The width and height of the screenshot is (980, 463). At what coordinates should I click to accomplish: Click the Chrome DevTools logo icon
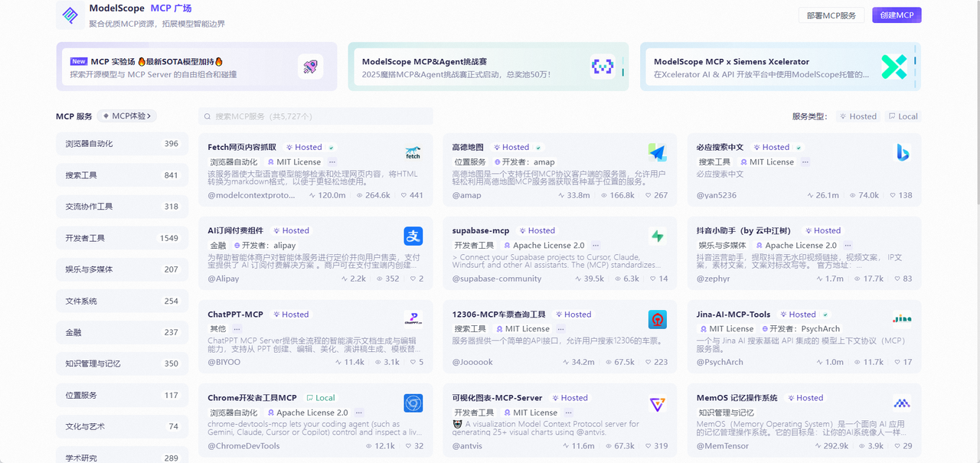[x=413, y=403]
